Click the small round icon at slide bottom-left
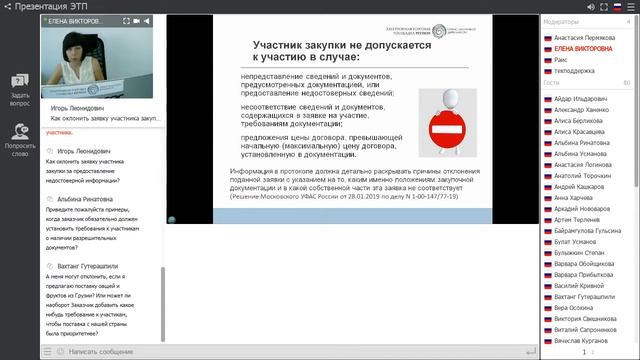The image size is (640, 360). pos(172,220)
